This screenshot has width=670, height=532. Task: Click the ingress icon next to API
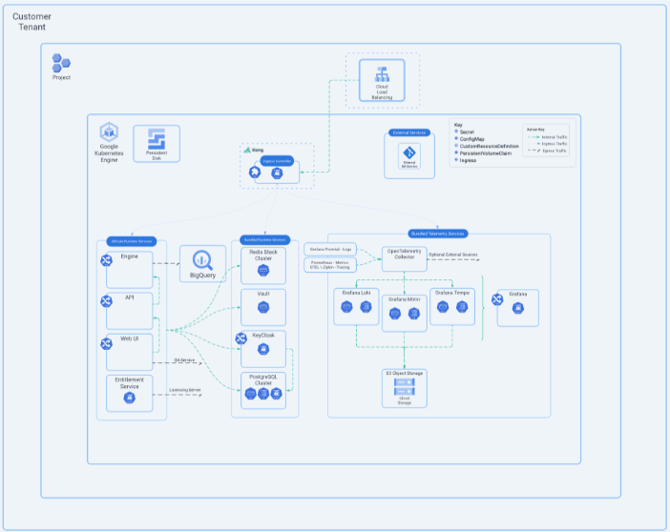tap(106, 301)
